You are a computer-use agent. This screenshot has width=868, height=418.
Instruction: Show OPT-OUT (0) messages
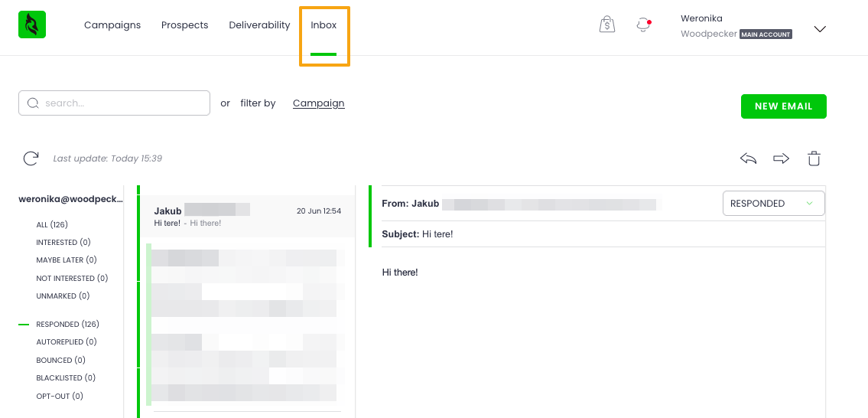60,397
